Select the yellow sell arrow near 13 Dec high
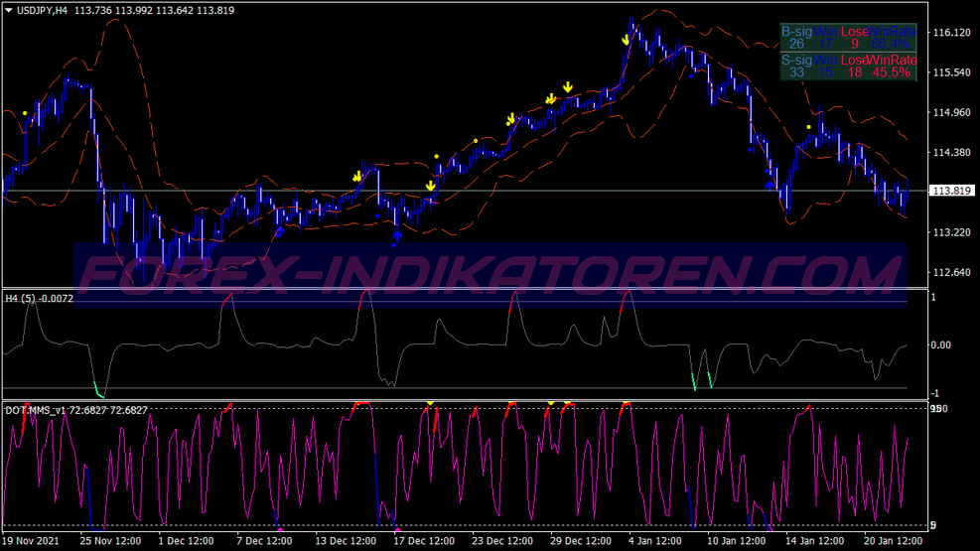 pyautogui.click(x=356, y=177)
